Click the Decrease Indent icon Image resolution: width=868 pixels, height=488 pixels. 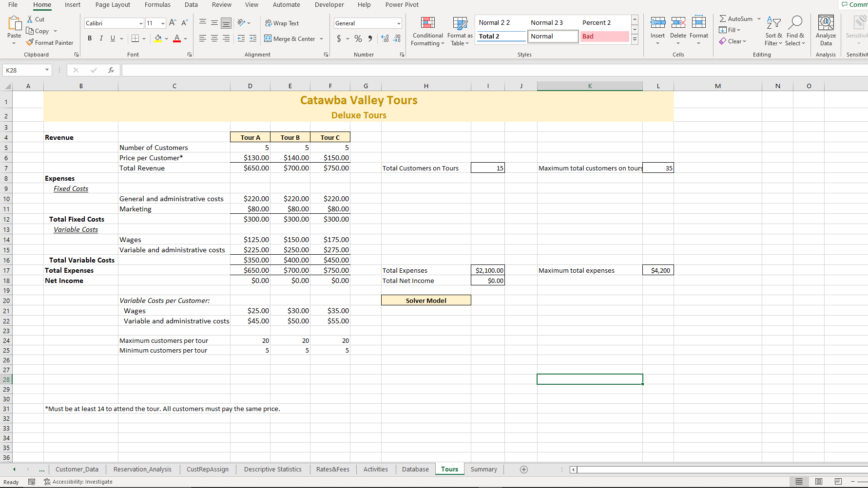click(x=241, y=38)
